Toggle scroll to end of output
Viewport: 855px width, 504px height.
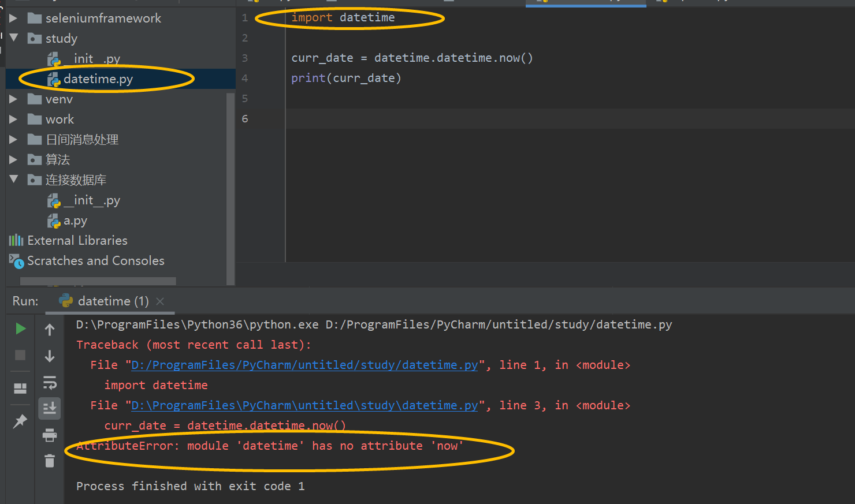click(x=50, y=408)
